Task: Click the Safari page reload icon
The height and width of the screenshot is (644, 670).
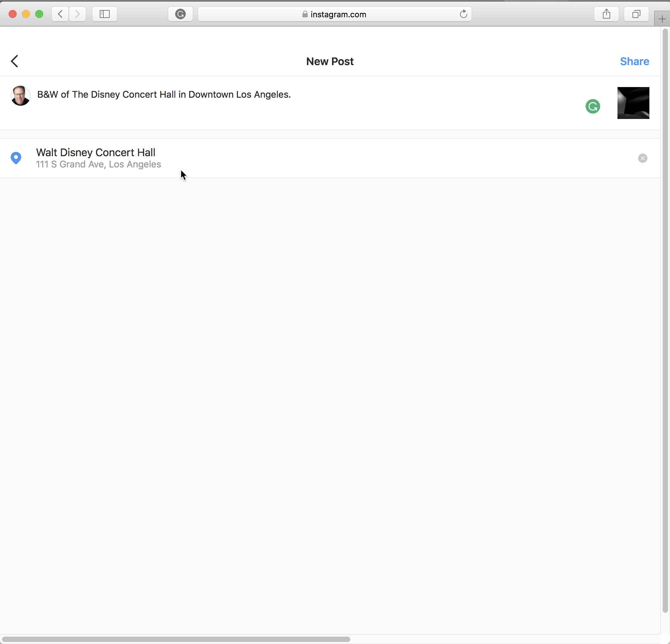Action: tap(464, 14)
